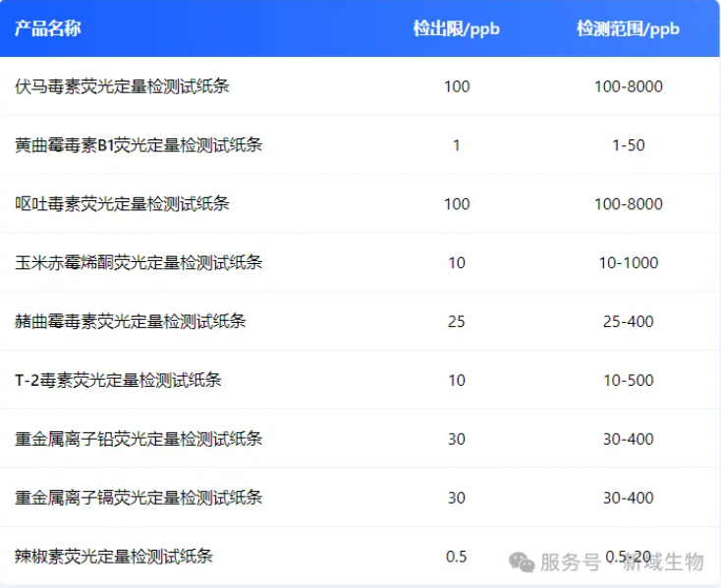This screenshot has height=588, width=721.
Task: Click the 25-400 detection range cell
Action: coord(628,321)
